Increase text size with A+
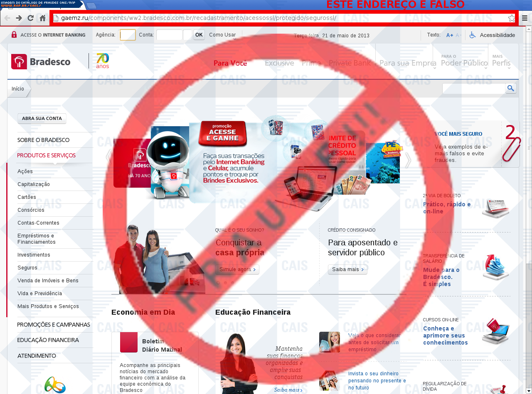The image size is (532, 394). click(x=449, y=35)
